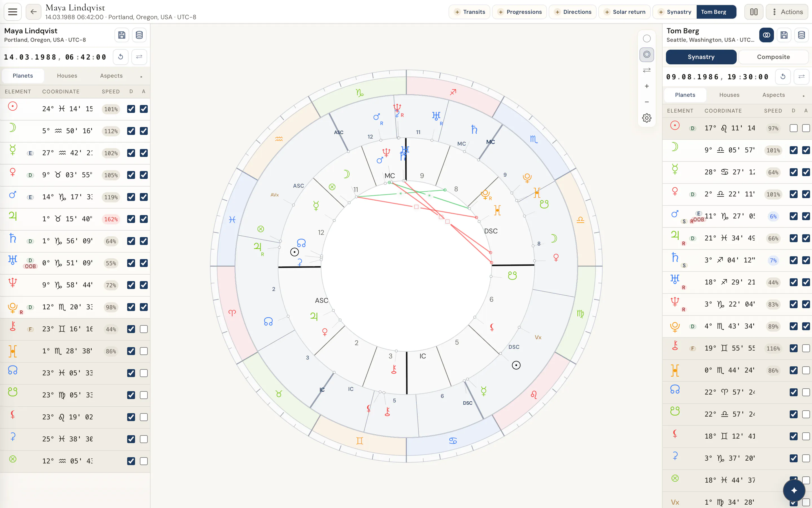Uncheck Maya's Moon A checkbox

click(144, 131)
